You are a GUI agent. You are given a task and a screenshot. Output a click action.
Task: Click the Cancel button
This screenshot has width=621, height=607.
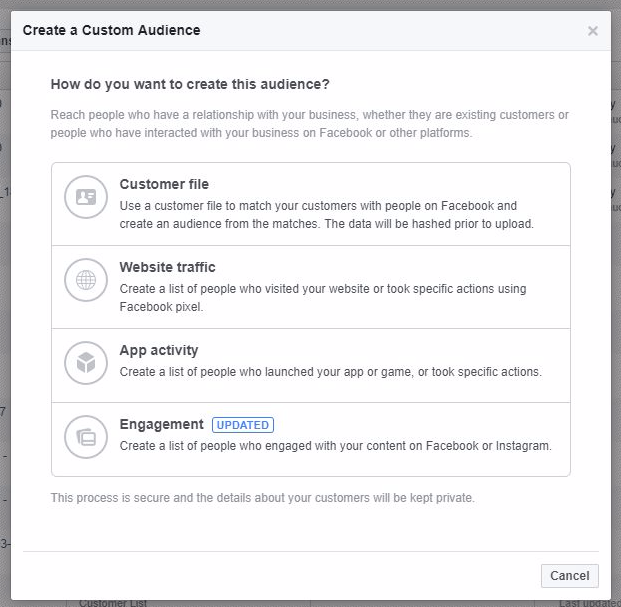tap(570, 576)
